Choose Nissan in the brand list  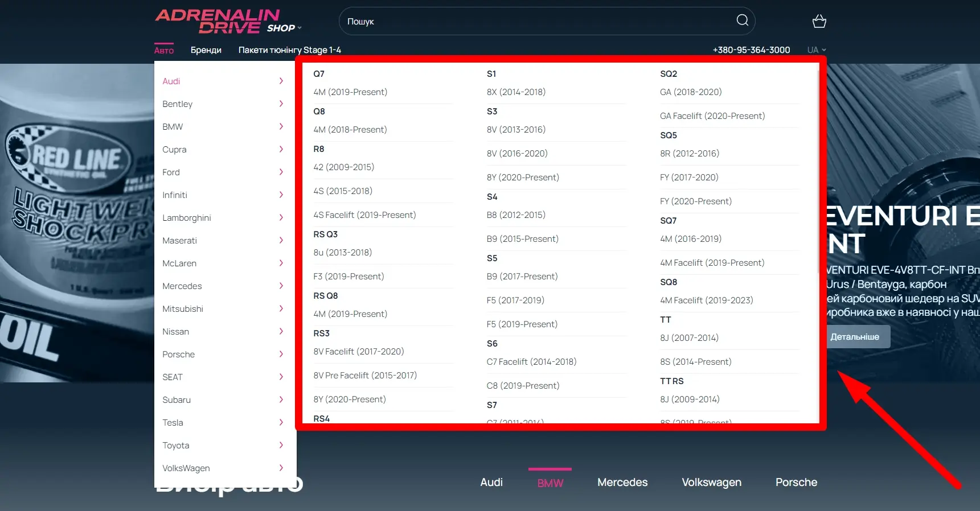tap(176, 331)
